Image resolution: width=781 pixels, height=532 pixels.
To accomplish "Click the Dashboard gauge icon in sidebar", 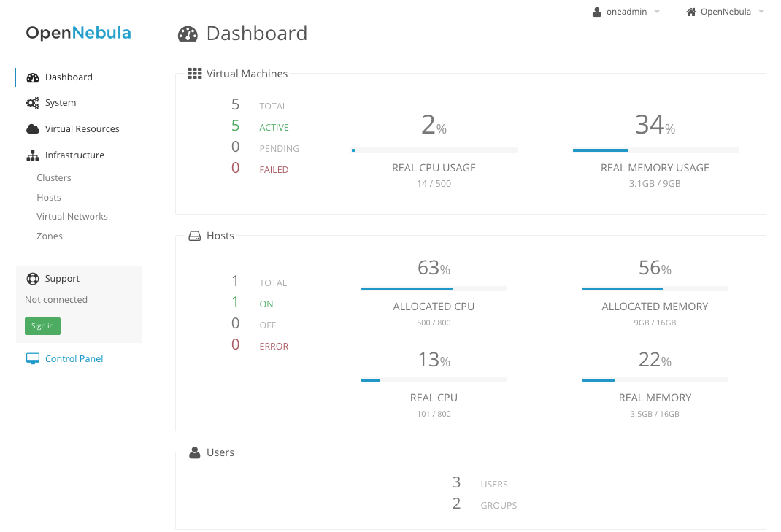I will coord(33,77).
